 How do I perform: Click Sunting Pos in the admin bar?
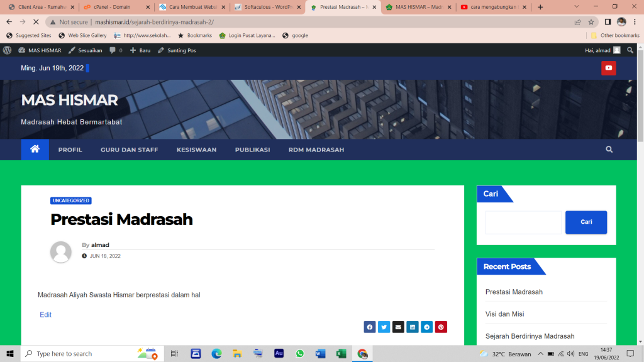pyautogui.click(x=177, y=50)
